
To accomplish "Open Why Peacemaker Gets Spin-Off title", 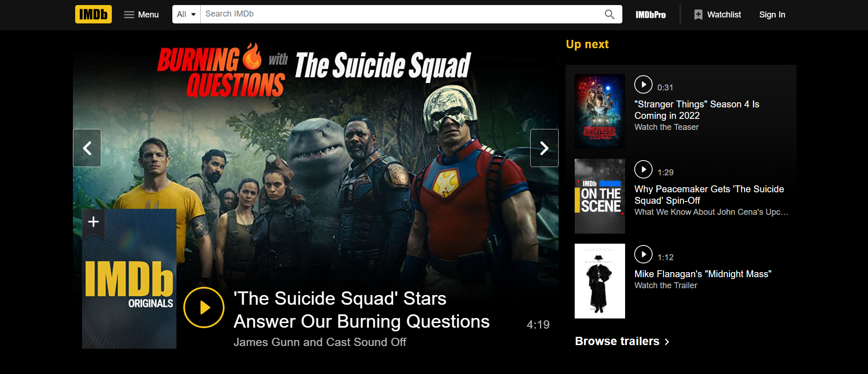I will click(709, 195).
